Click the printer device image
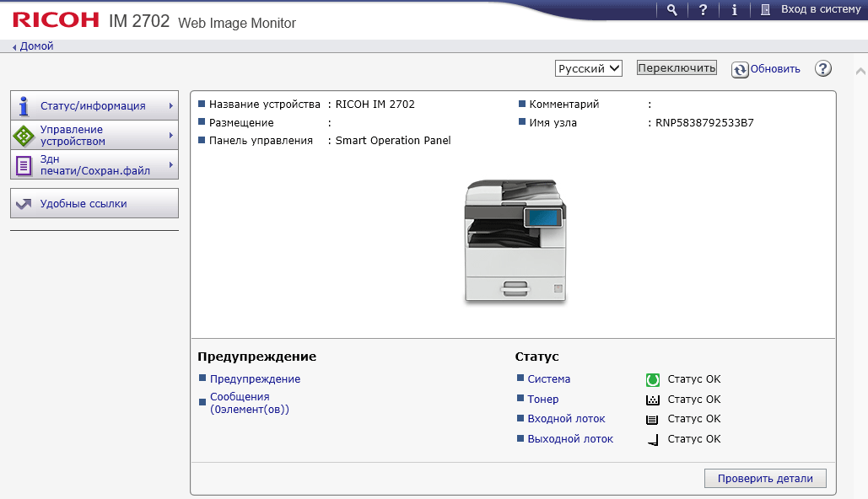The width and height of the screenshot is (868, 499). coord(515,240)
